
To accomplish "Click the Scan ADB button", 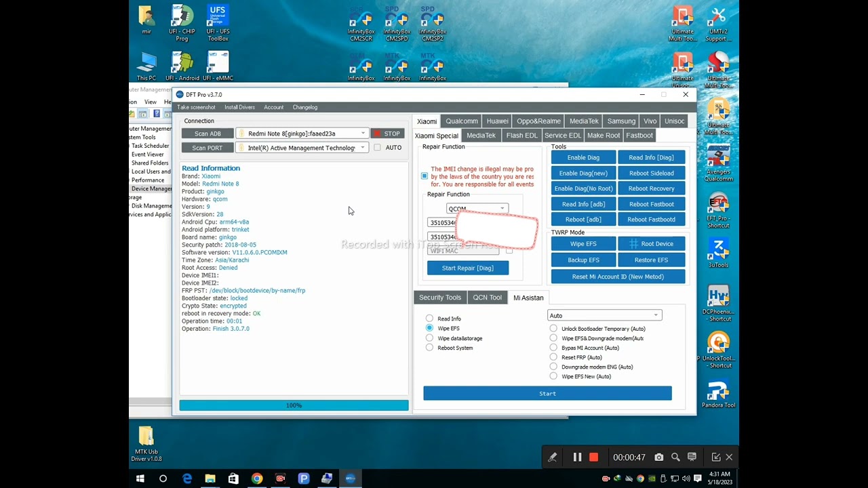I will tap(208, 134).
